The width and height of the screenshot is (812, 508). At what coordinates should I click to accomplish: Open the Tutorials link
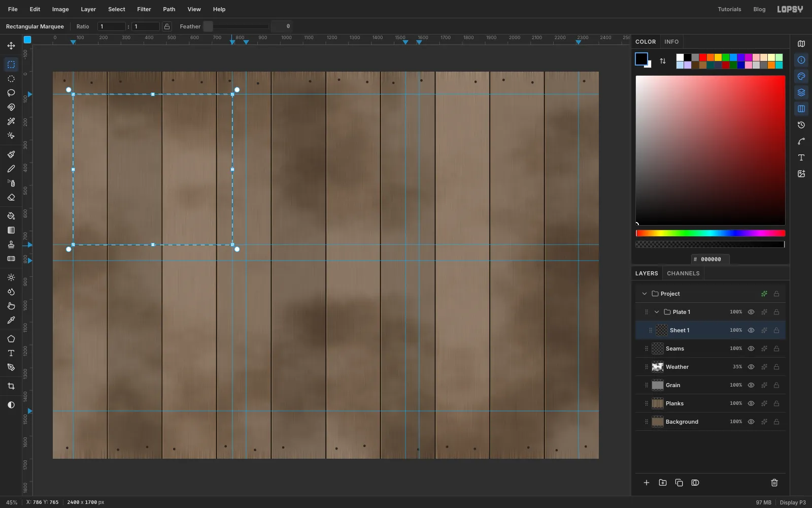coord(729,9)
